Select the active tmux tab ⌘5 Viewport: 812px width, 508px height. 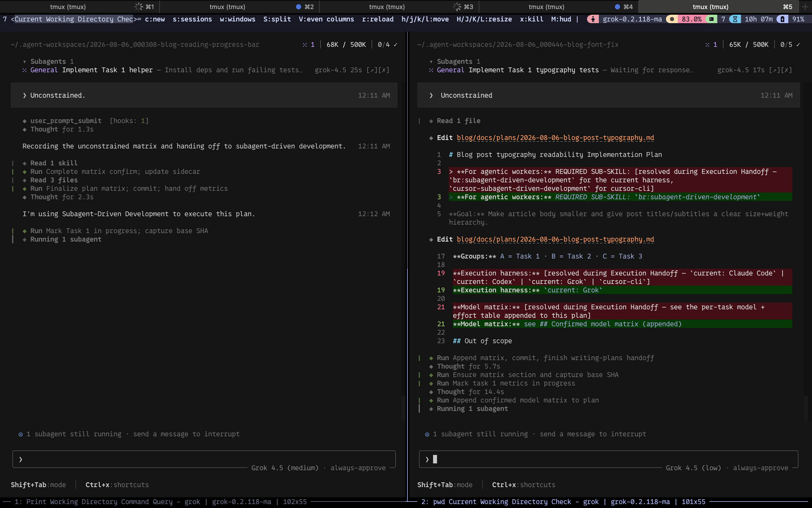point(718,7)
